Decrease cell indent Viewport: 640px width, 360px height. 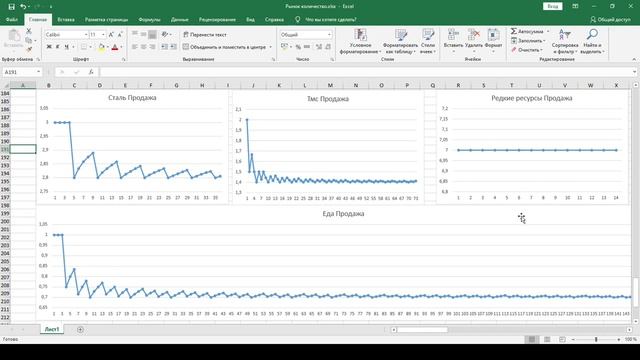pyautogui.click(x=164, y=47)
